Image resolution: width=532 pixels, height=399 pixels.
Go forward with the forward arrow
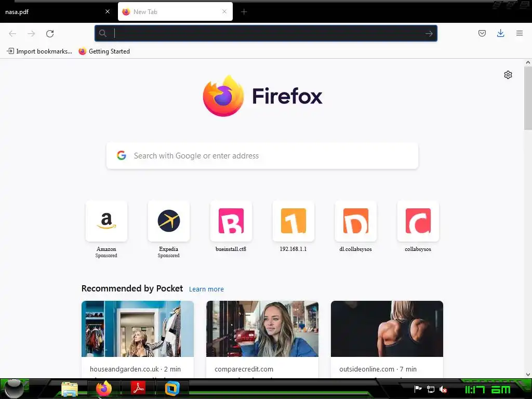point(31,34)
